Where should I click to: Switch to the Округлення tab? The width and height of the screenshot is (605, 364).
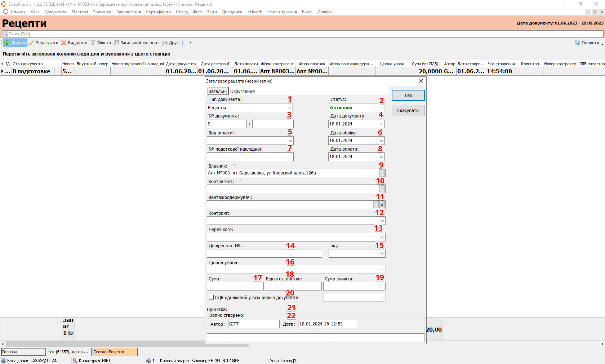click(x=242, y=92)
